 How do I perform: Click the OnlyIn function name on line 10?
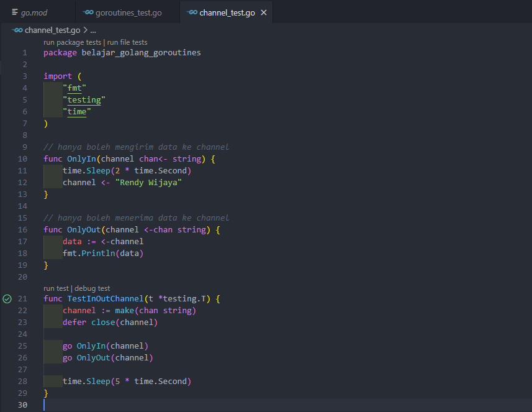click(x=81, y=159)
